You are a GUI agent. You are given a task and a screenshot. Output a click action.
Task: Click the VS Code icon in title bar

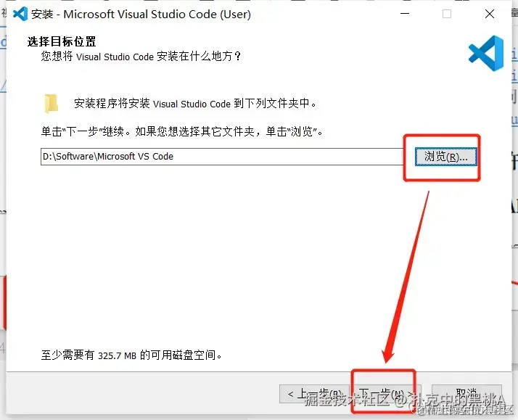point(20,14)
